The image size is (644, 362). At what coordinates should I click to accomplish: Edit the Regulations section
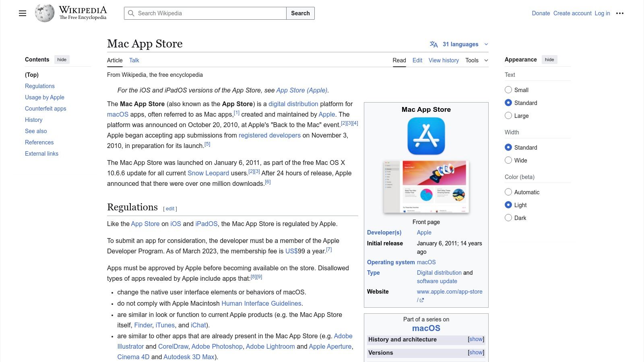[x=170, y=209]
